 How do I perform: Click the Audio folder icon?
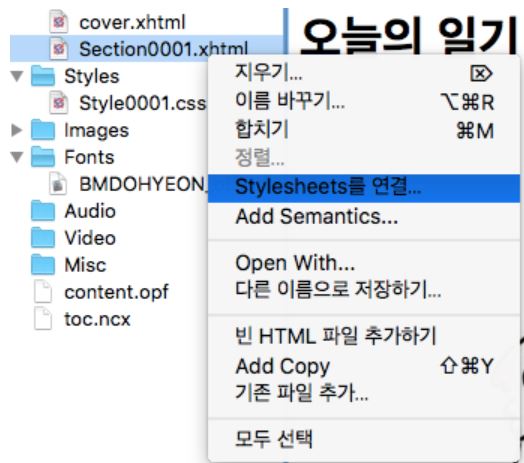click(43, 211)
